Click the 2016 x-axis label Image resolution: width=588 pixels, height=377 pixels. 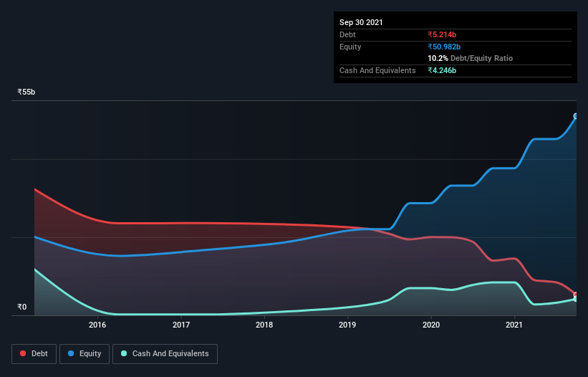tap(97, 325)
